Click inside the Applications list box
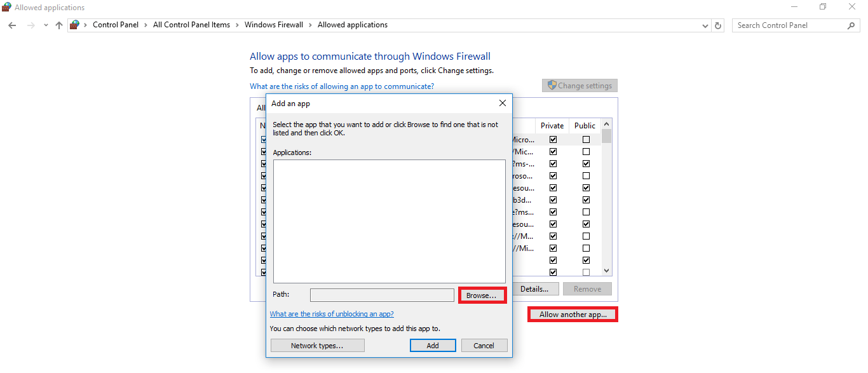Screen dimensions: 868x373 tap(390, 221)
